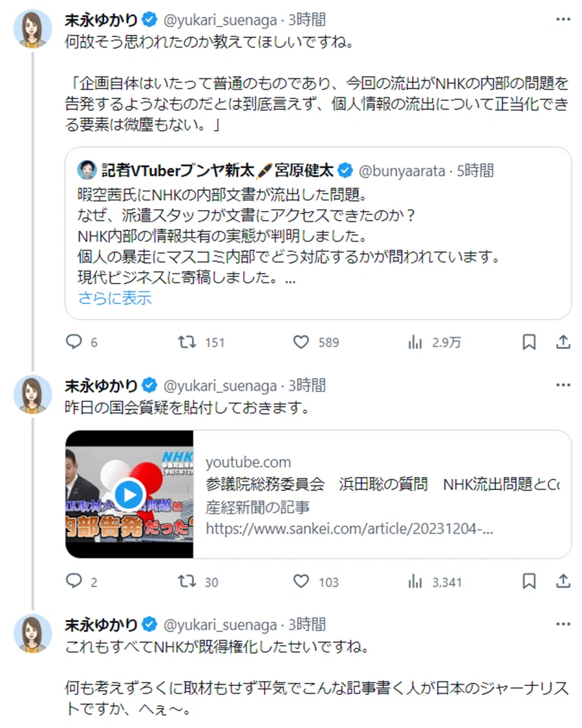
Task: Bookmark the second tweet with video
Action: tap(529, 581)
